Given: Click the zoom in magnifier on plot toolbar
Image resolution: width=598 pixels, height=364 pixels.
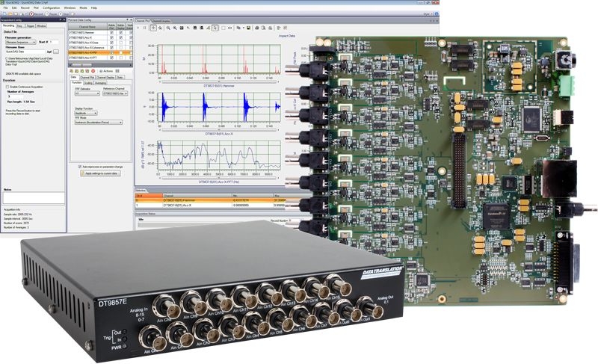Looking at the screenshot, I should 169,27.
